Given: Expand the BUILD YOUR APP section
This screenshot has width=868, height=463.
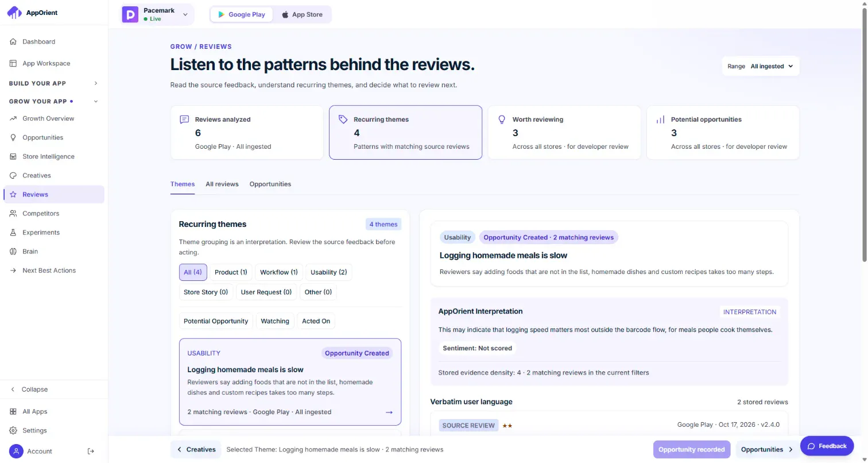Looking at the screenshot, I should tap(54, 83).
